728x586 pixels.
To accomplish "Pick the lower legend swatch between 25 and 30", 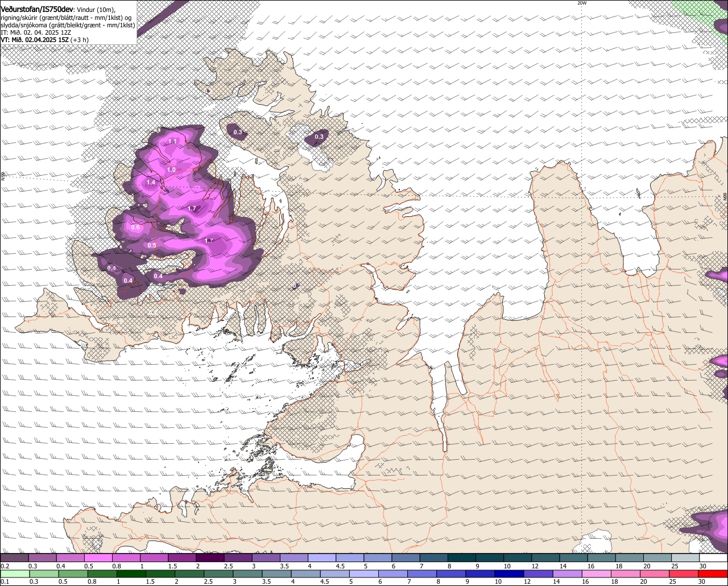I will (684, 573).
